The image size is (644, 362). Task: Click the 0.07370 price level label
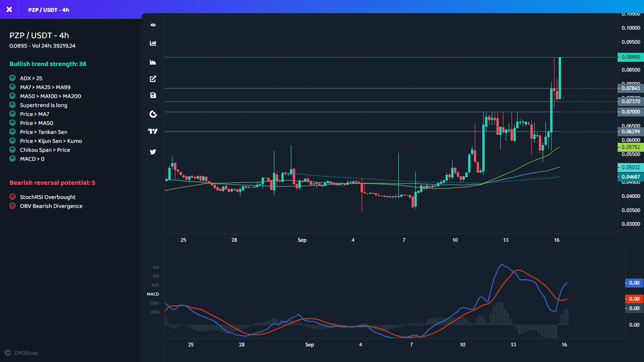pyautogui.click(x=630, y=101)
